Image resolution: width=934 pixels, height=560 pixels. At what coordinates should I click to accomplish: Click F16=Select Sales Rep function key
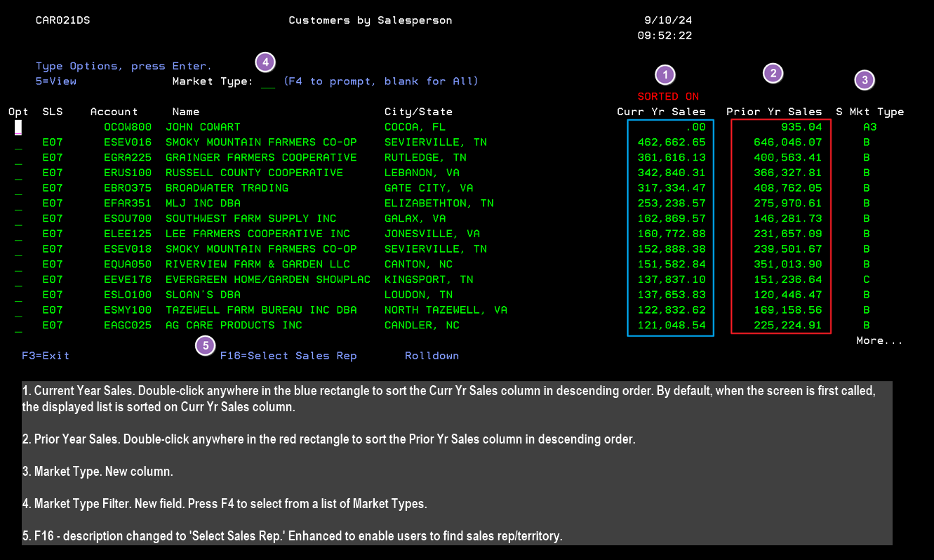[x=288, y=356]
